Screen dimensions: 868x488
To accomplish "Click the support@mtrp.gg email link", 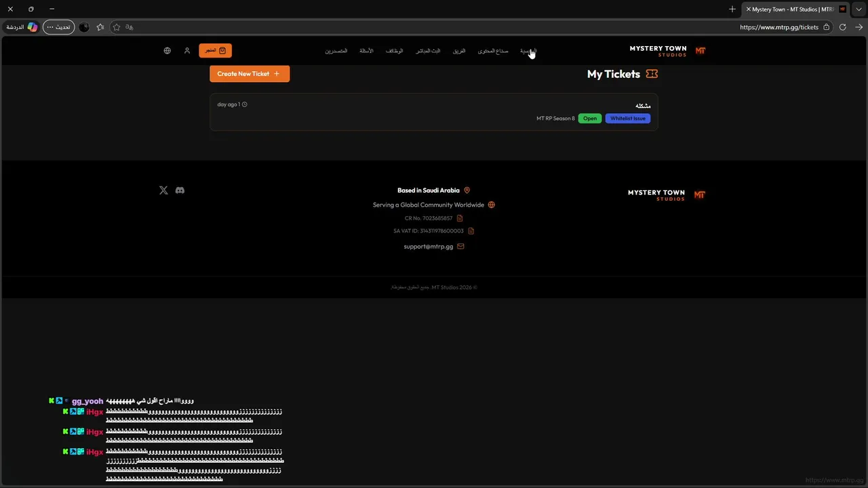I will tap(428, 247).
